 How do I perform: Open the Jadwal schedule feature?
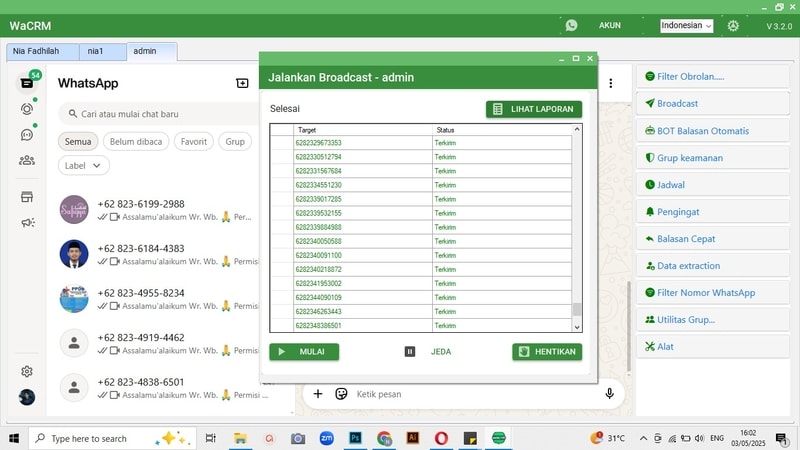(713, 185)
